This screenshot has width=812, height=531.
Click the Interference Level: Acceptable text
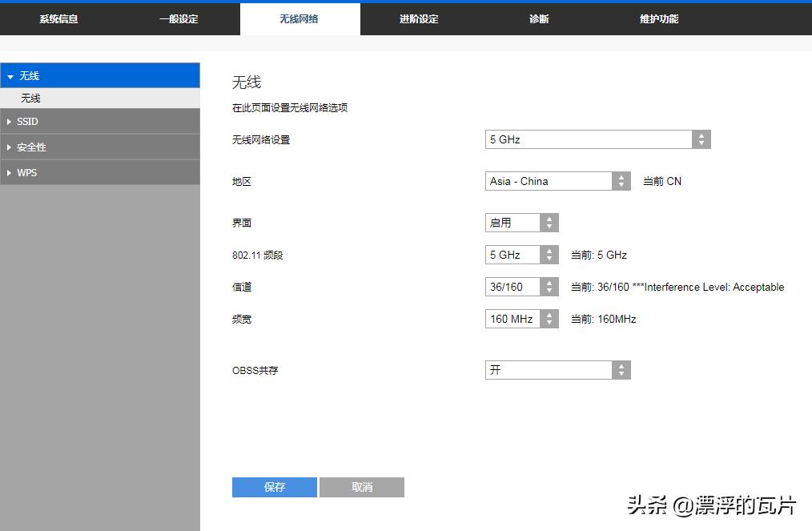[x=714, y=287]
